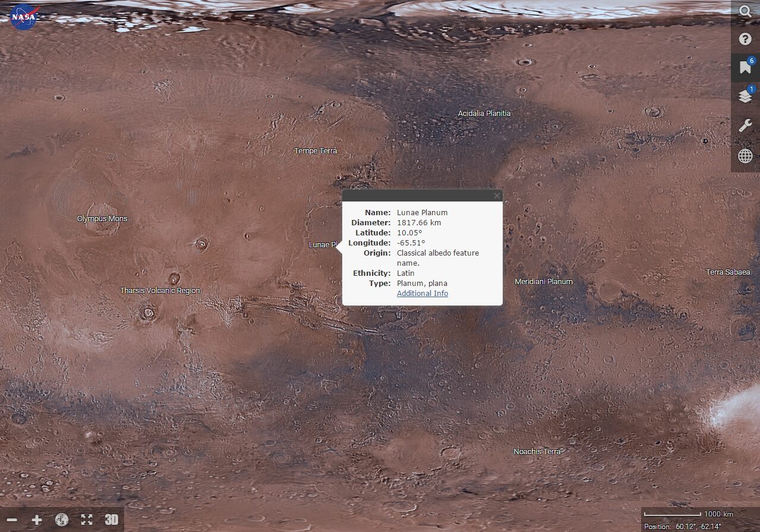Open the globe projection selector
Viewport: 760px width, 532px height.
745,156
